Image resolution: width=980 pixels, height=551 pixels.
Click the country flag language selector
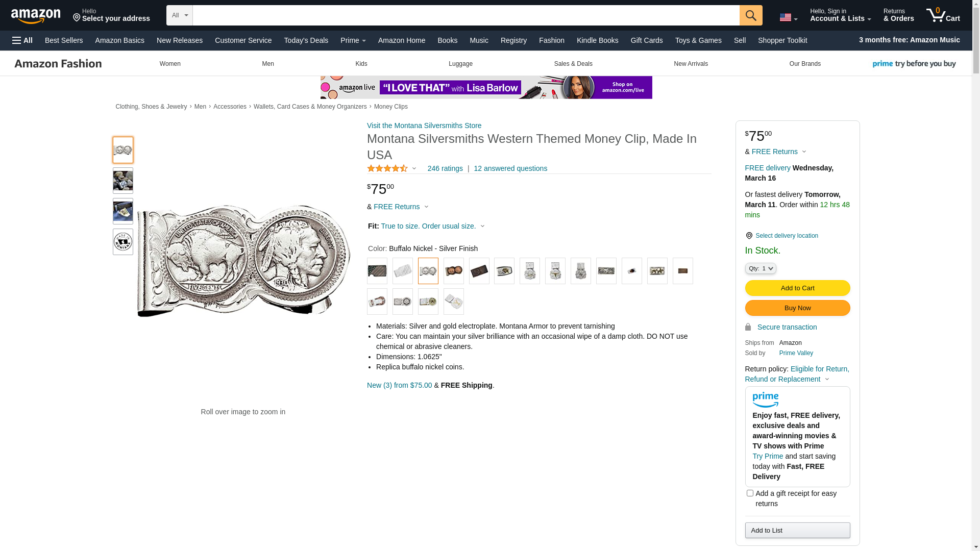coord(788,17)
